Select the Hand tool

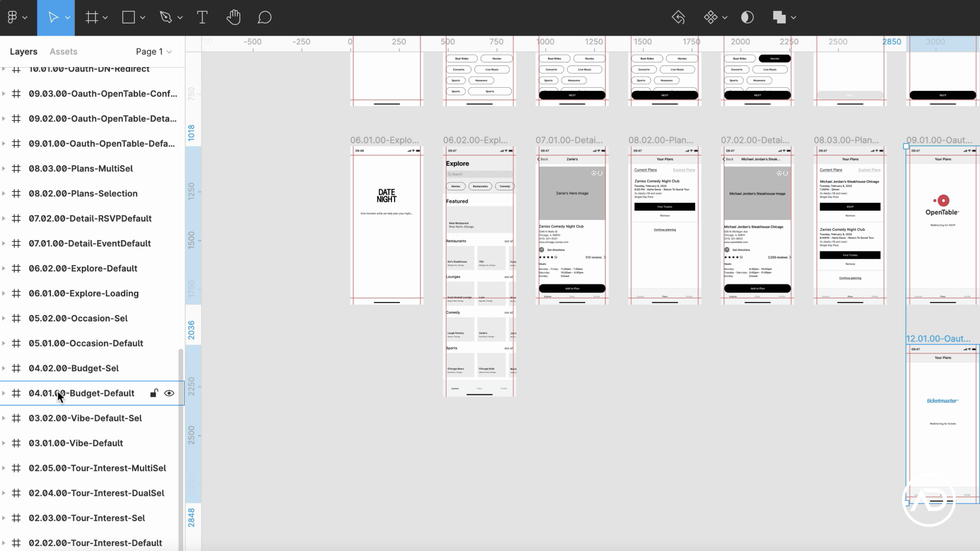pos(233,17)
